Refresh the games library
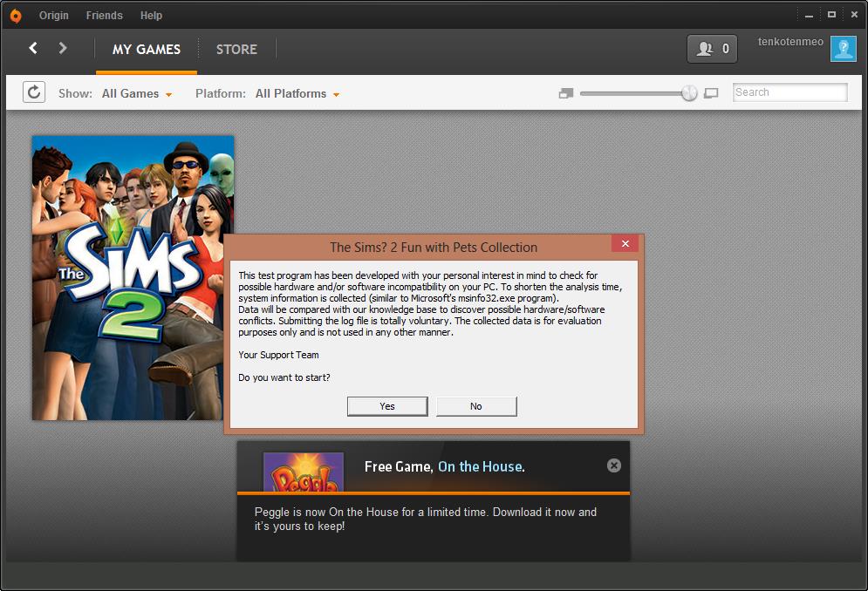This screenshot has width=868, height=591. tap(34, 92)
